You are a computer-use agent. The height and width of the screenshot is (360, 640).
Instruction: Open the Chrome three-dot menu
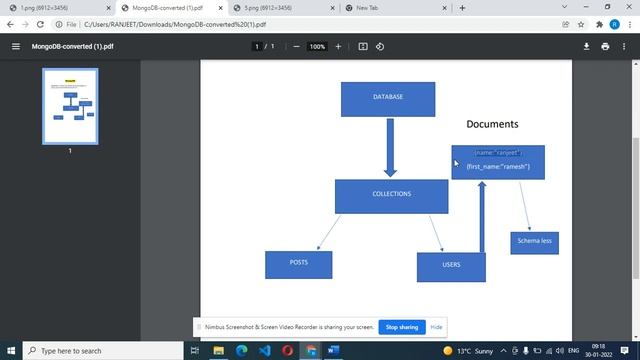pos(630,24)
